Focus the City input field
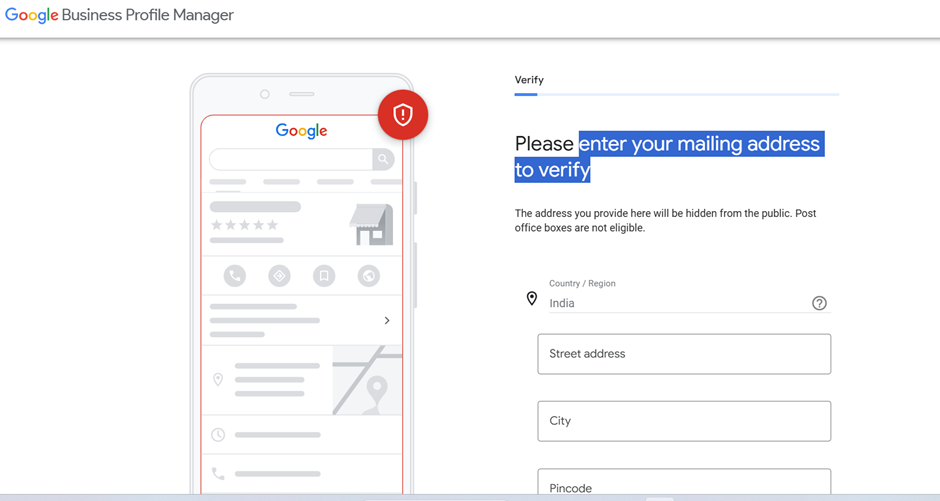Image resolution: width=940 pixels, height=501 pixels. [684, 421]
